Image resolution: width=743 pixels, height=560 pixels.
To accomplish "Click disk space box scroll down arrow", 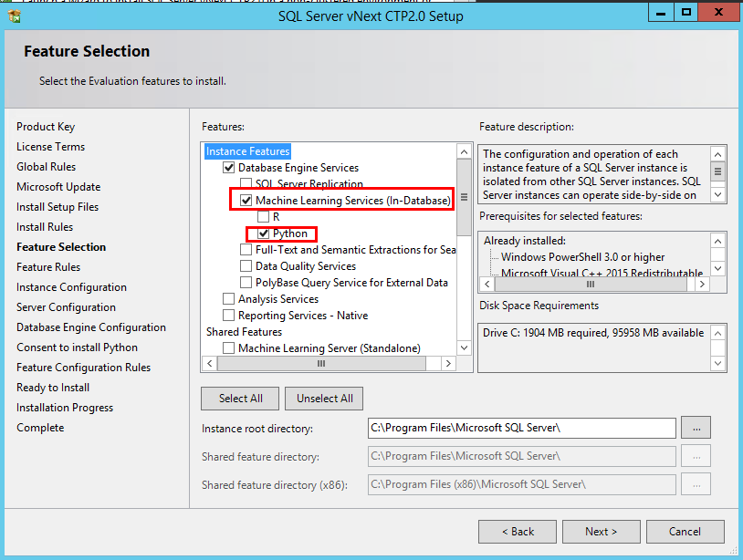I will [x=717, y=364].
